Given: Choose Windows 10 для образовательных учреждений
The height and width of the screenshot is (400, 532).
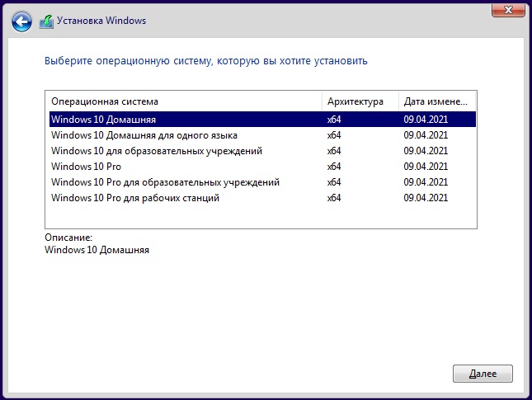Looking at the screenshot, I should (262, 151).
